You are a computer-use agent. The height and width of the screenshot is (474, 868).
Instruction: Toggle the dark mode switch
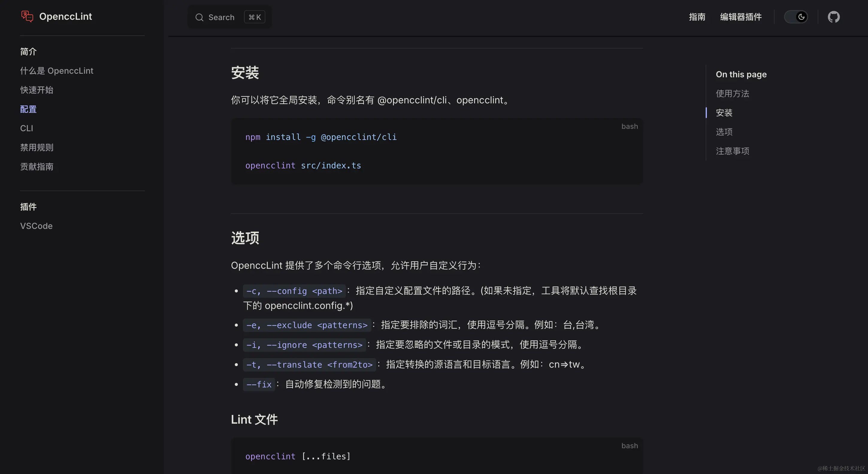(x=796, y=17)
